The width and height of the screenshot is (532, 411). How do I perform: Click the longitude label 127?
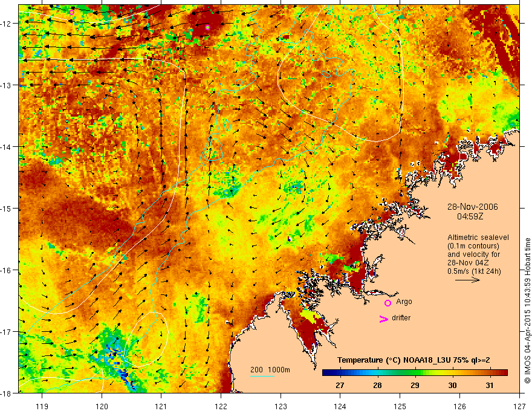point(519,406)
